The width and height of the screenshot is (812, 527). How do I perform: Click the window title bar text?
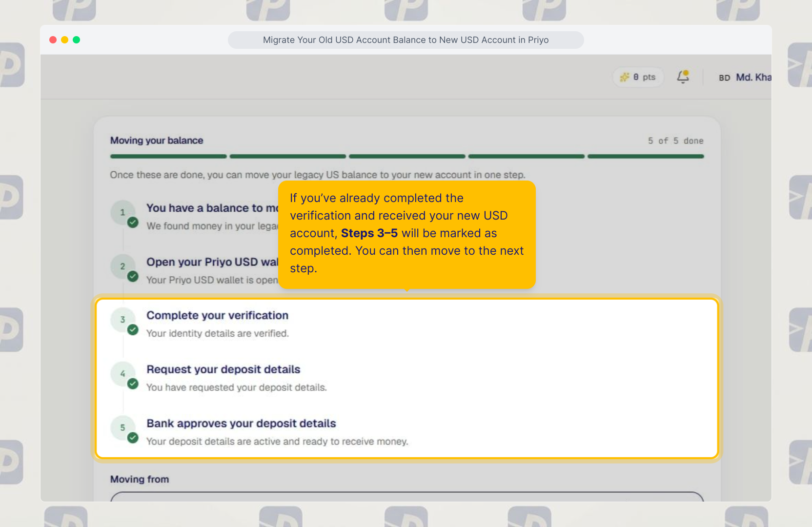[x=406, y=40]
